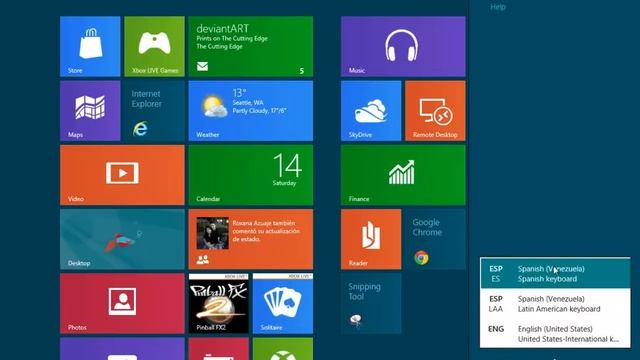640x360 pixels.
Task: Launch the Pinball FX2 game tile
Action: tap(219, 304)
